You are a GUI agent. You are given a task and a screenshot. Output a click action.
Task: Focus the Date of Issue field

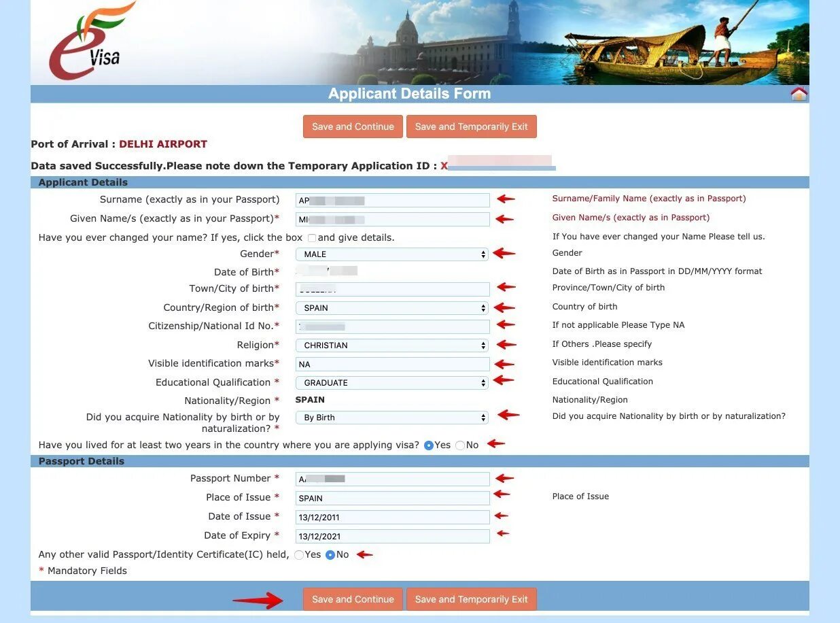pos(392,517)
